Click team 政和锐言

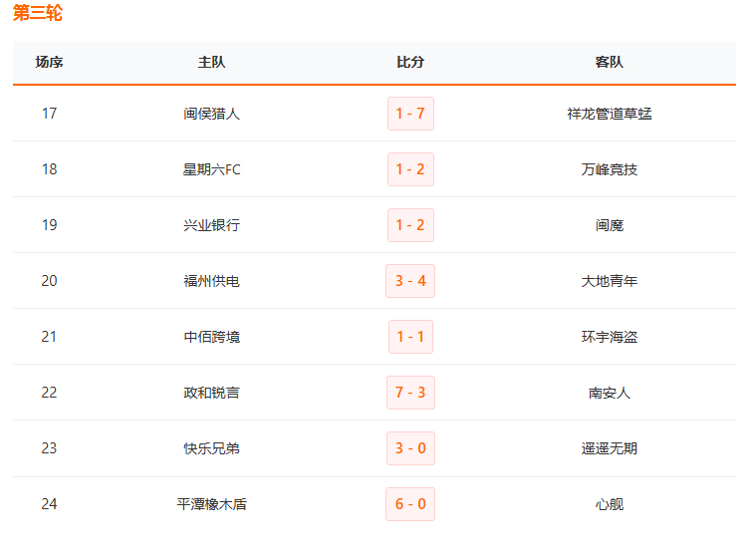[211, 393]
